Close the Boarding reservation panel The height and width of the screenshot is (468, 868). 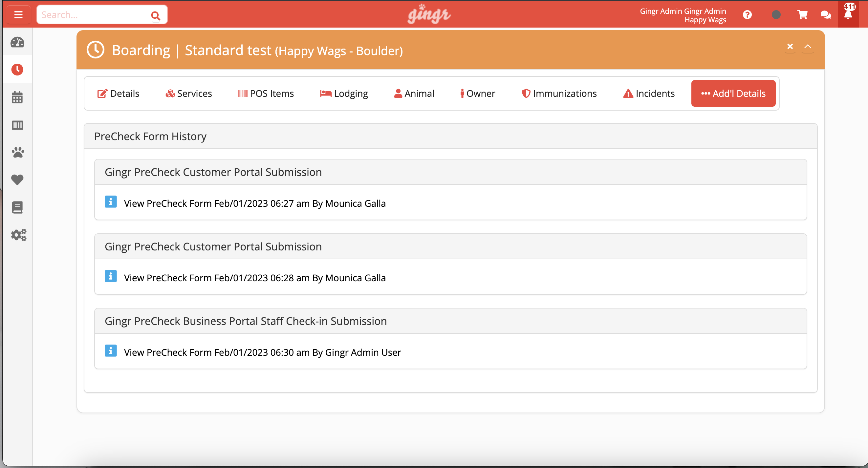(790, 47)
